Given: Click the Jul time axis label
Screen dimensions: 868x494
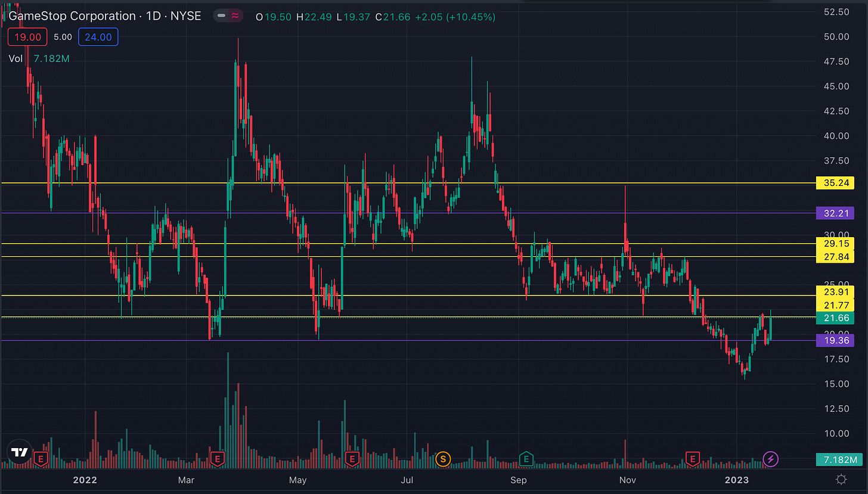Looking at the screenshot, I should 407,479.
